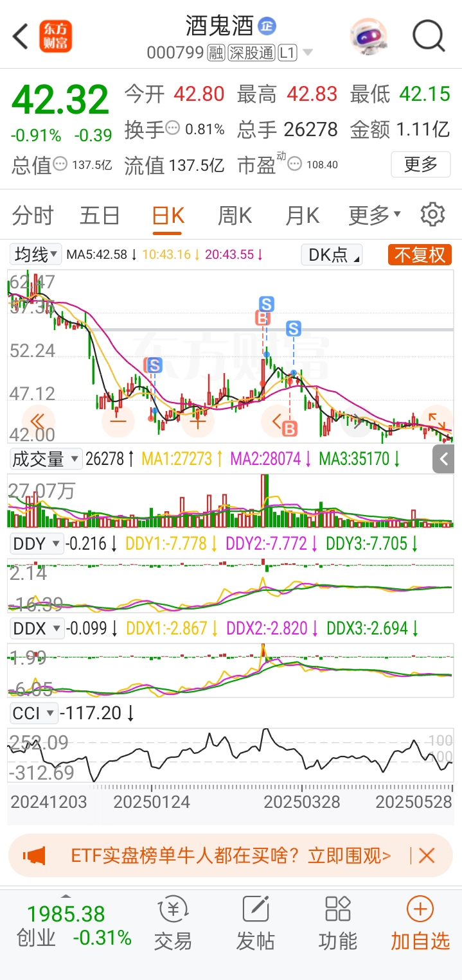Screen dimensions: 462x980
Task: Open the 成交量 indicator dropdown
Action: coord(46,459)
